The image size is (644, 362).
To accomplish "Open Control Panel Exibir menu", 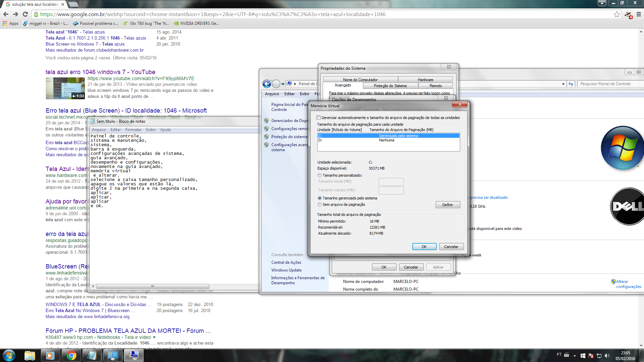I will (305, 94).
